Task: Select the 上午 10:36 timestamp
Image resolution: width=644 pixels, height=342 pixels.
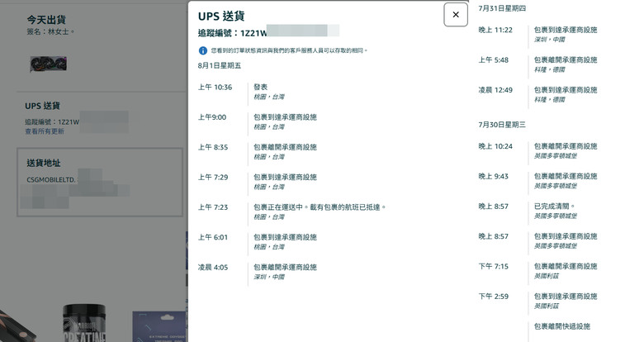Action: point(215,87)
